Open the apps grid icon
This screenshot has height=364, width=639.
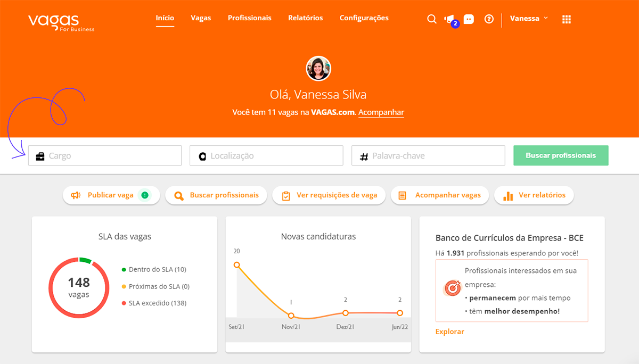click(x=566, y=19)
